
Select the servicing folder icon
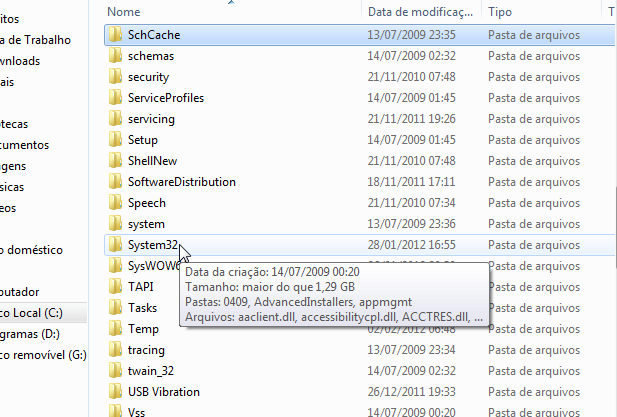(116, 119)
